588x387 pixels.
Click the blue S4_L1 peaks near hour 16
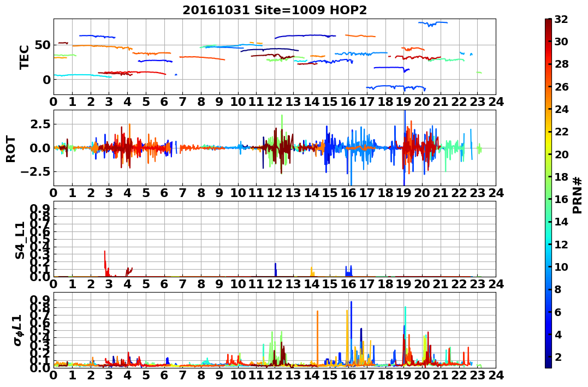(x=349, y=271)
